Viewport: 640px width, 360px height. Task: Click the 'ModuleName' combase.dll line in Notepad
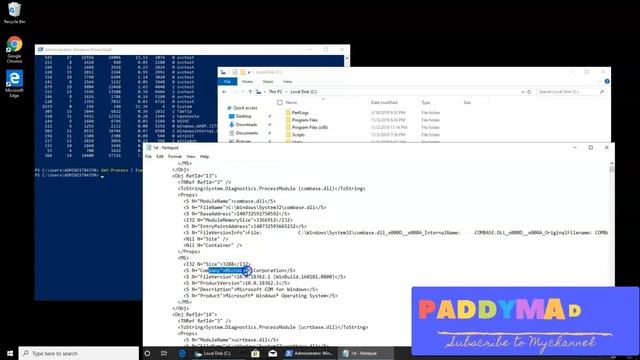[x=229, y=201]
